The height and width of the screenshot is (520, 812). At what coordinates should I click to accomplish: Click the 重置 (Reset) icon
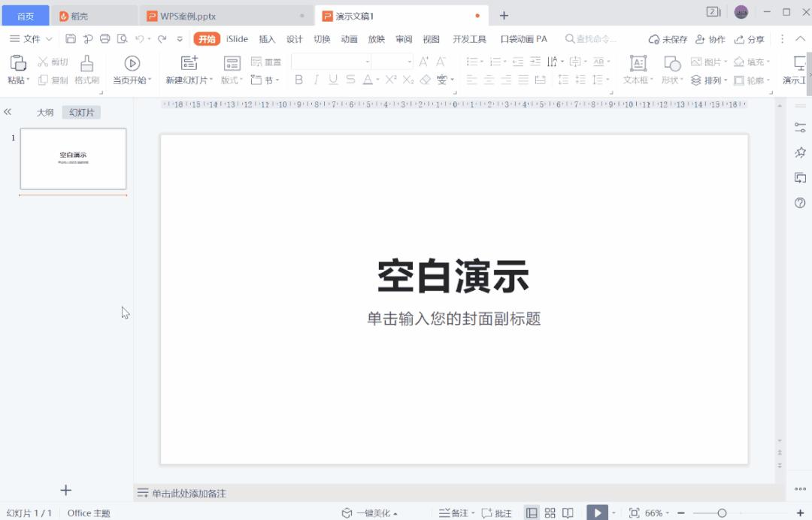[256, 62]
